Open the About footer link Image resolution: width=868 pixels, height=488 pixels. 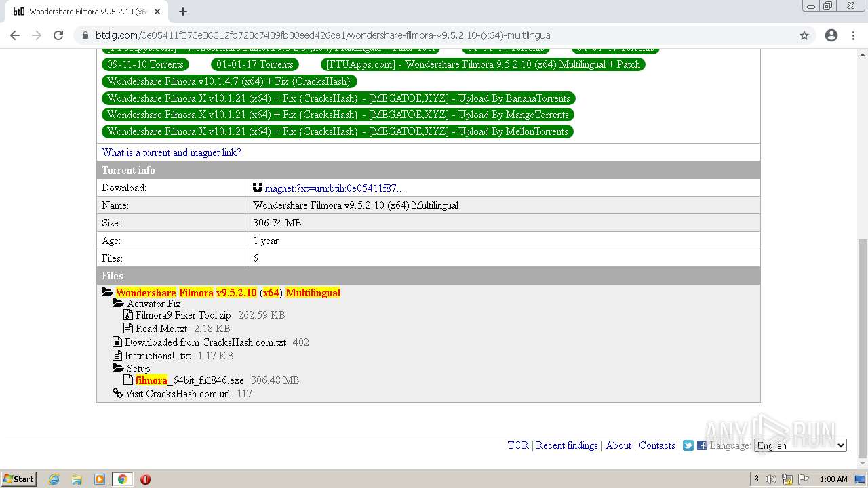[618, 445]
